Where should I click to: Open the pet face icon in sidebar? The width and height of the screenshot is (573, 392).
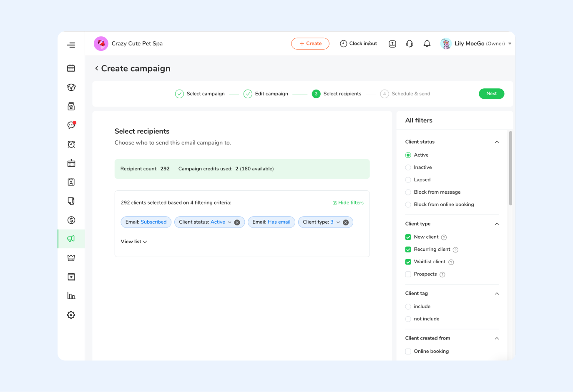[71, 87]
